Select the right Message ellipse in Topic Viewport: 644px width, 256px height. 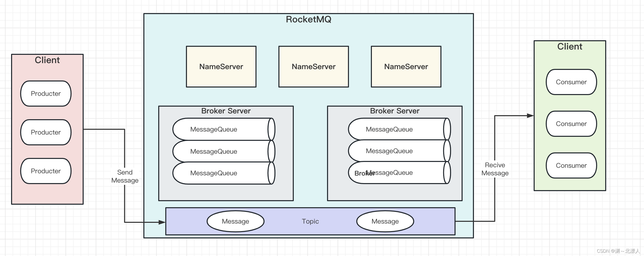coord(385,221)
